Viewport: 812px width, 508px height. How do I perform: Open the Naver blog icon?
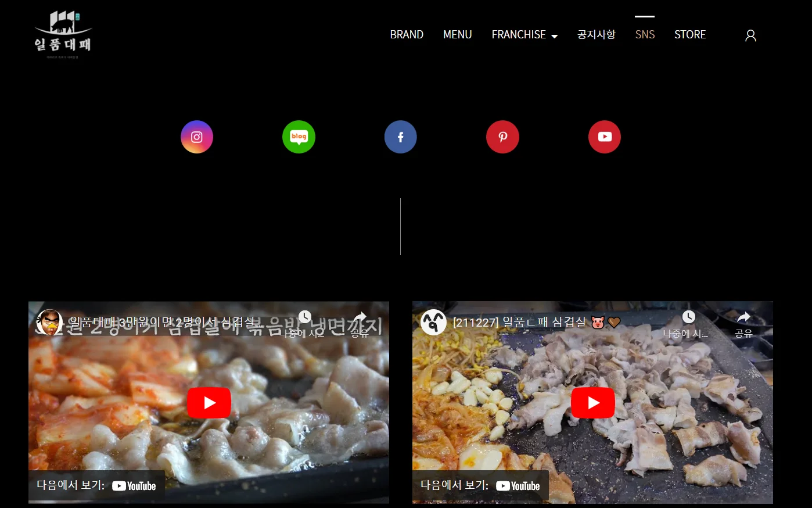tap(299, 137)
